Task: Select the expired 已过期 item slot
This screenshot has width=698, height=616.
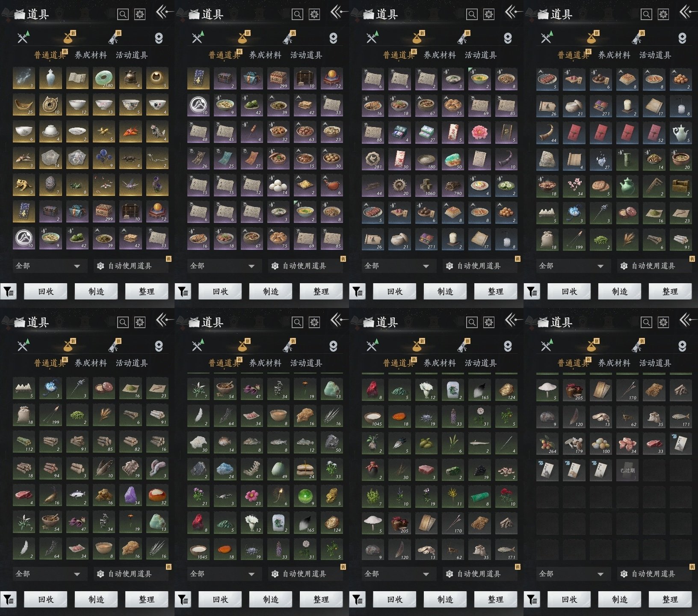Action: click(x=627, y=471)
